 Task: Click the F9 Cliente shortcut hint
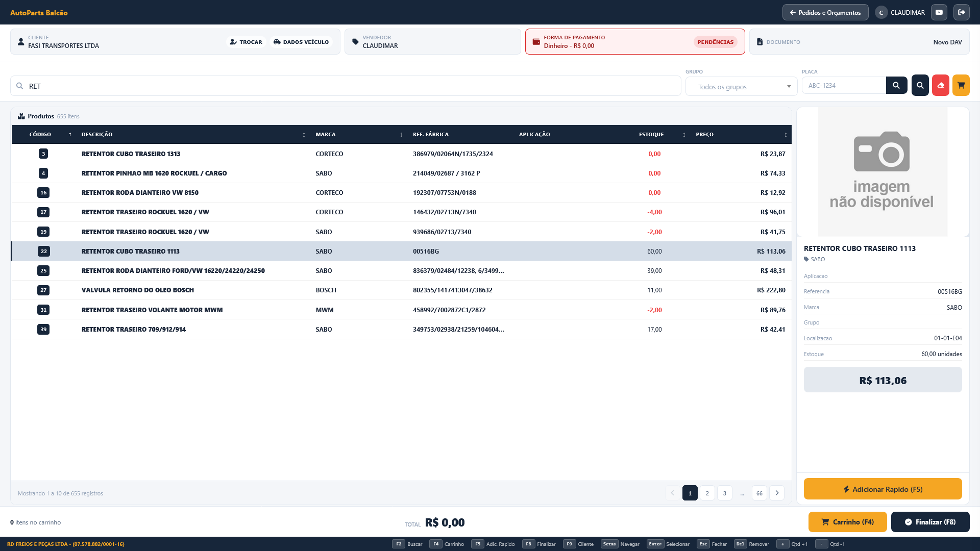click(578, 544)
